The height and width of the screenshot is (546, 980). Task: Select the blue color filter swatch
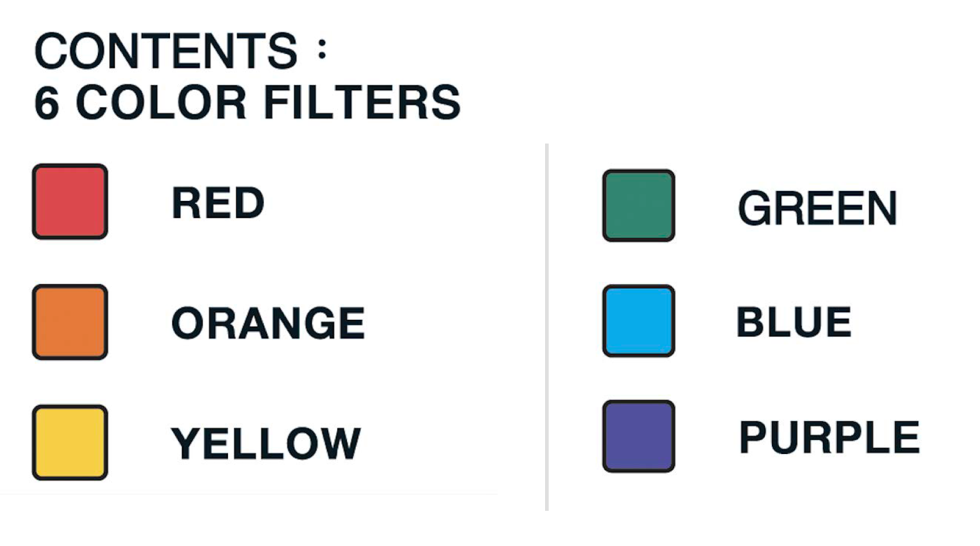pyautogui.click(x=638, y=321)
